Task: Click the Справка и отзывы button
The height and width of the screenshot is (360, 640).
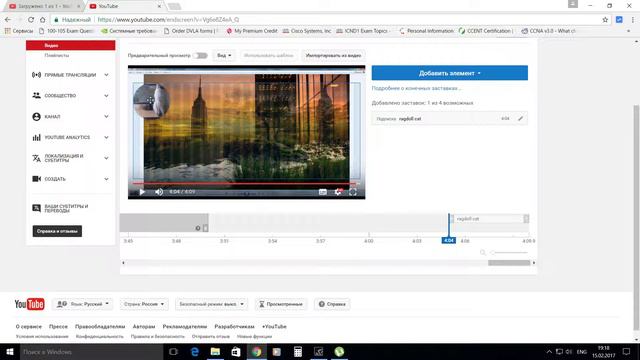Action: tap(57, 231)
